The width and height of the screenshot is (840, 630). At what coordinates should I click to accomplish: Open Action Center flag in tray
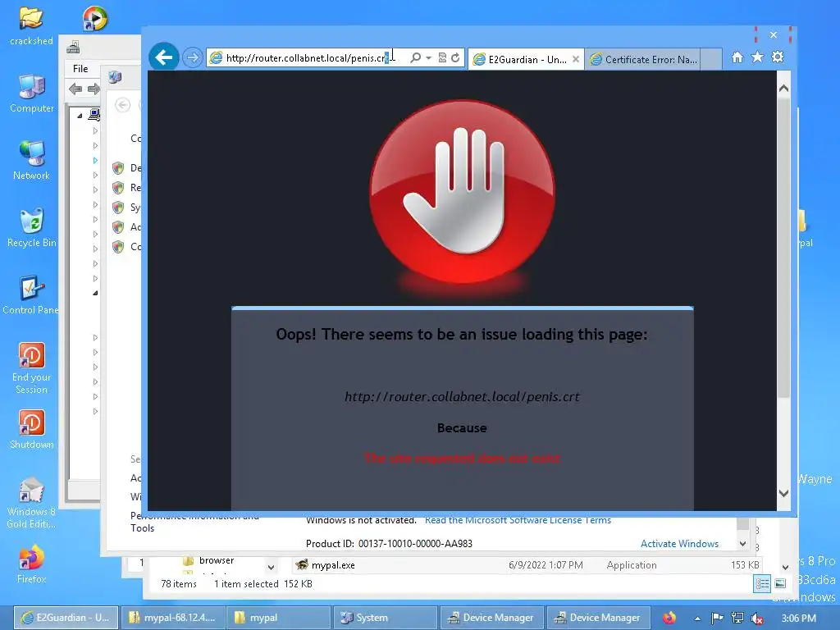717,618
